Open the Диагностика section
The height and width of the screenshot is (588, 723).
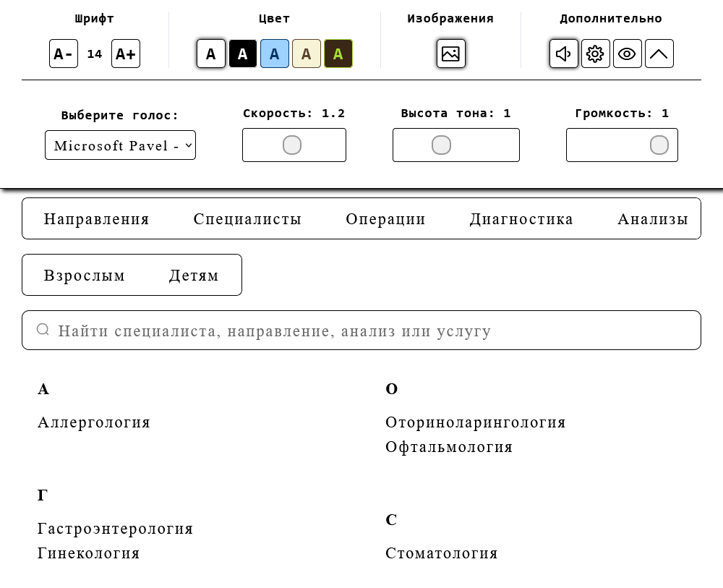(x=521, y=218)
